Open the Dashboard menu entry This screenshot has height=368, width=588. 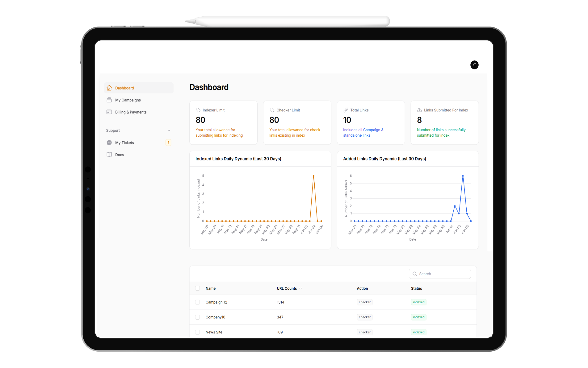click(124, 88)
